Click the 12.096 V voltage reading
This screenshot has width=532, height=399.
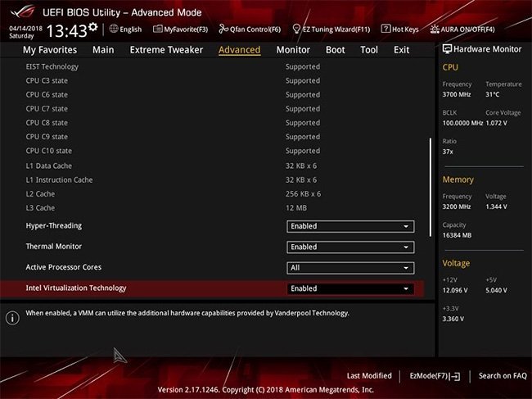pos(455,290)
